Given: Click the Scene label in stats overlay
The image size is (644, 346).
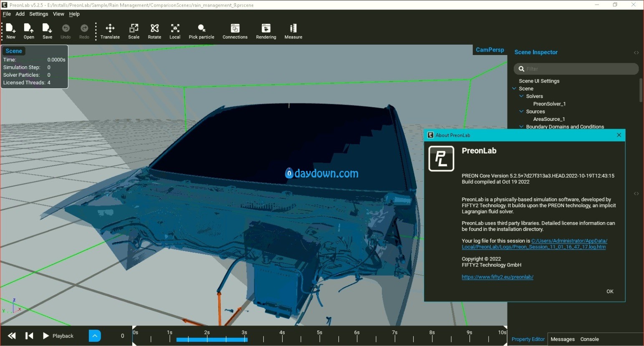Looking at the screenshot, I should pyautogui.click(x=14, y=51).
